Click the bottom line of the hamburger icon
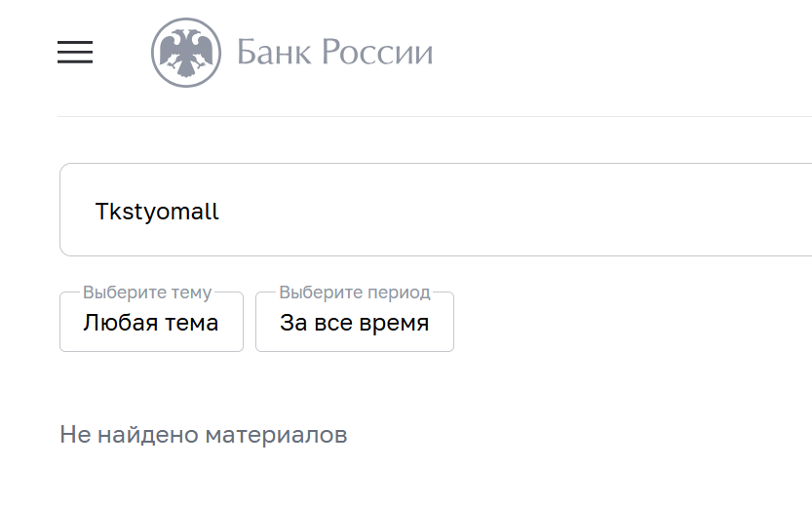812x507 pixels. click(75, 62)
